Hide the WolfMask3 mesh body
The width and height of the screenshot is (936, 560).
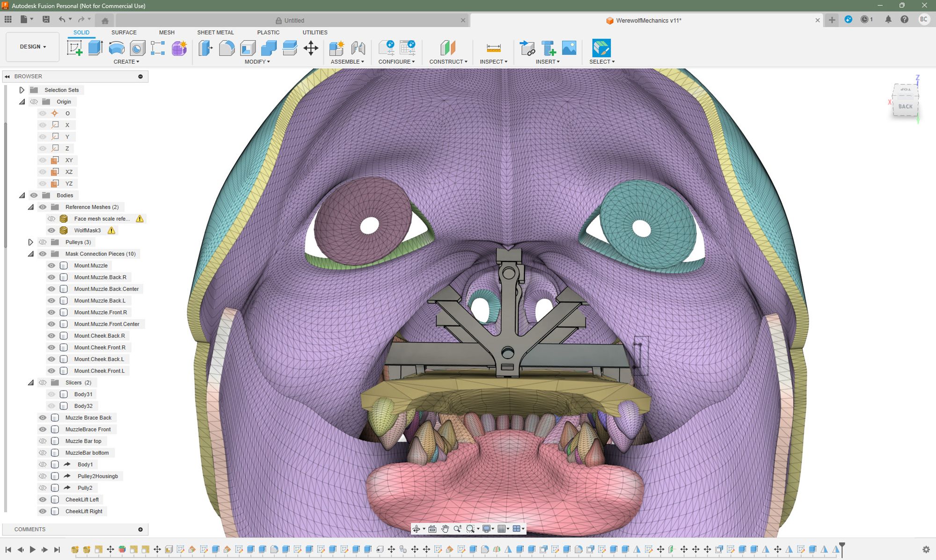tap(51, 230)
